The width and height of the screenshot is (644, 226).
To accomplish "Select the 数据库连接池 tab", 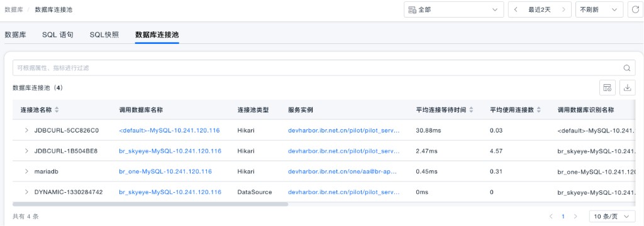I will tap(157, 35).
